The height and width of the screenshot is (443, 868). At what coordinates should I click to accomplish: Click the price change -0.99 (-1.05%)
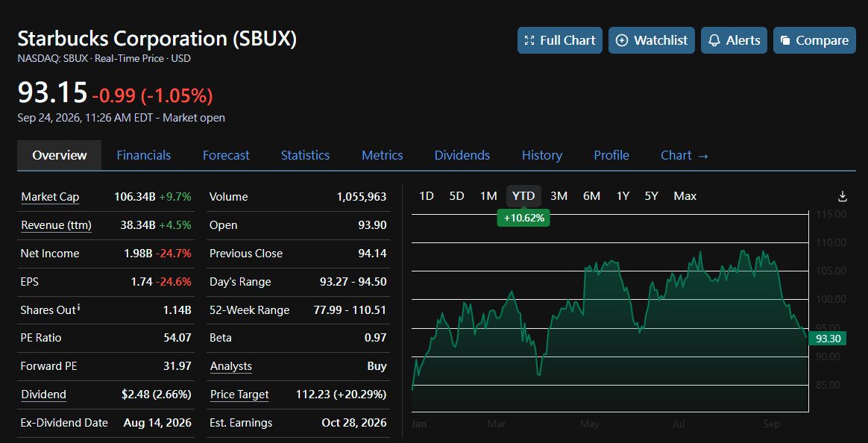(x=152, y=95)
